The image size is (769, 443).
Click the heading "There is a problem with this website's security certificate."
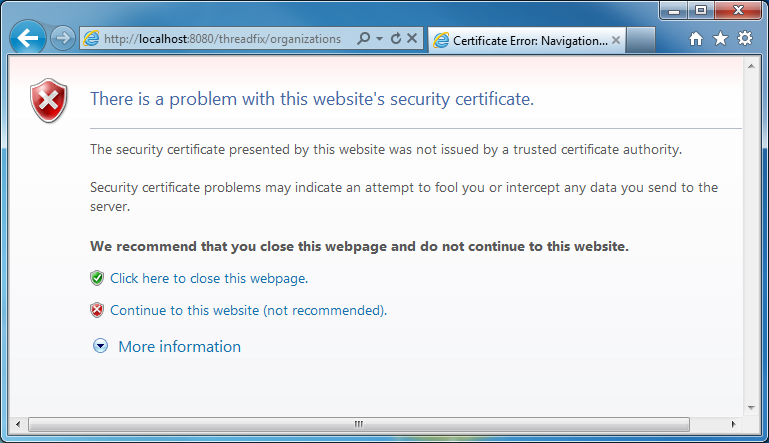312,99
